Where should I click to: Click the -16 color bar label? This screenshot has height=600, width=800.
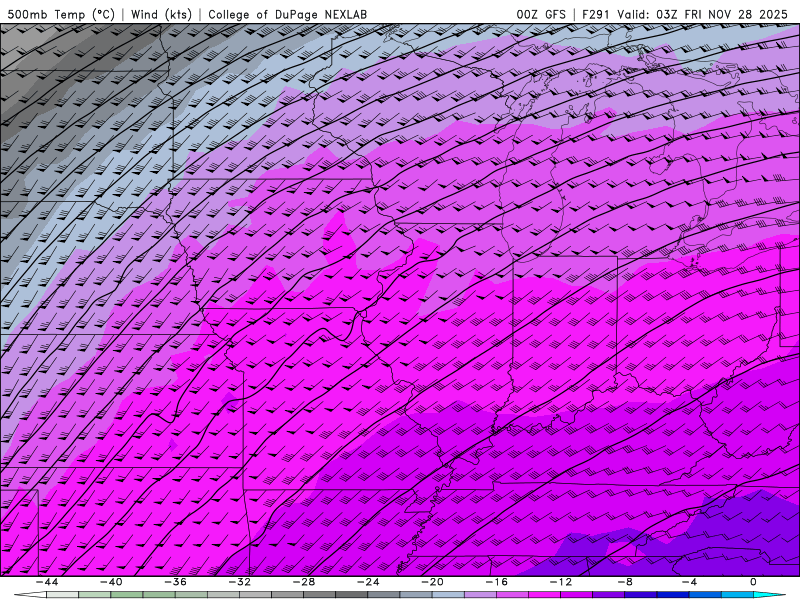[x=497, y=582]
